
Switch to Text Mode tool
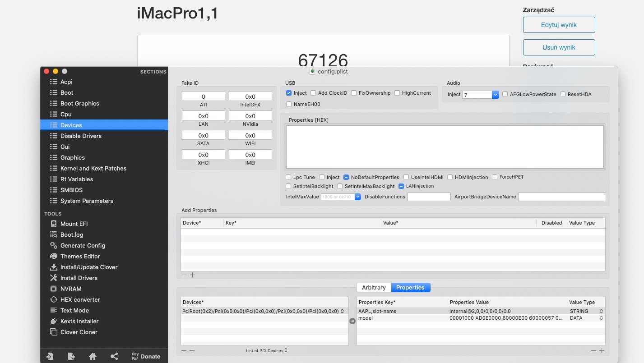coord(74,311)
